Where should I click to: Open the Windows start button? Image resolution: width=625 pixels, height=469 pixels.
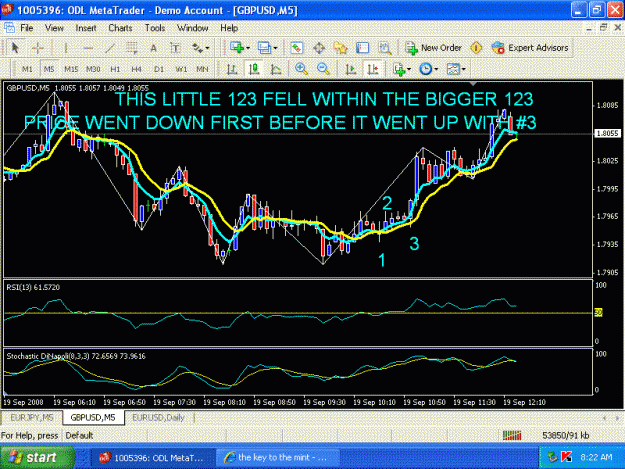point(37,457)
